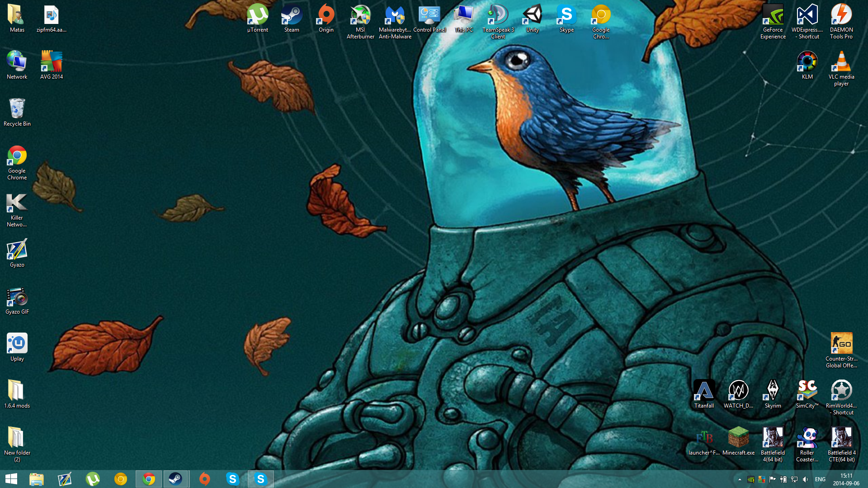Open the Action Center flag icon

[x=773, y=479]
